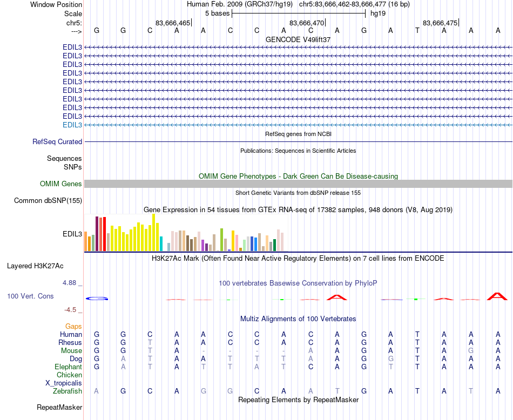The width and height of the screenshot is (513, 420).
Task: Click the RefSeq genes from NCBI title
Action: point(299,134)
